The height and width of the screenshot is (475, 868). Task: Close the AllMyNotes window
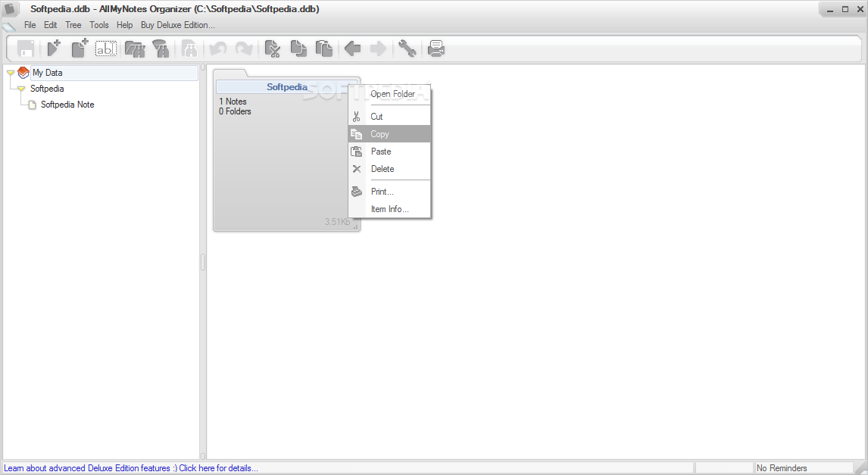860,9
